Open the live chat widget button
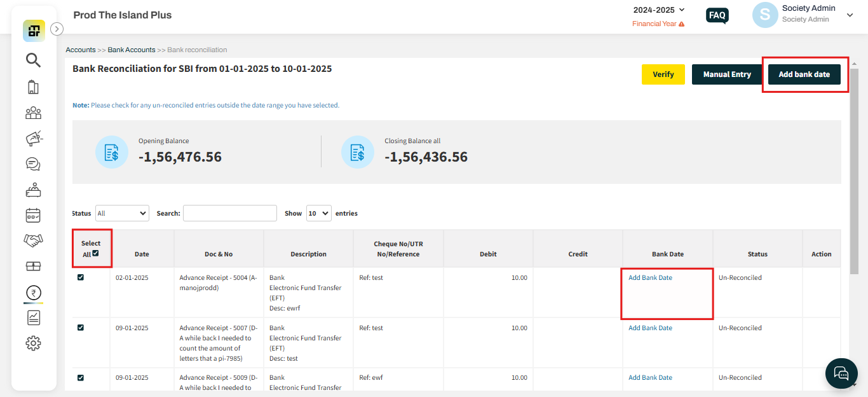This screenshot has width=868, height=397. click(841, 373)
